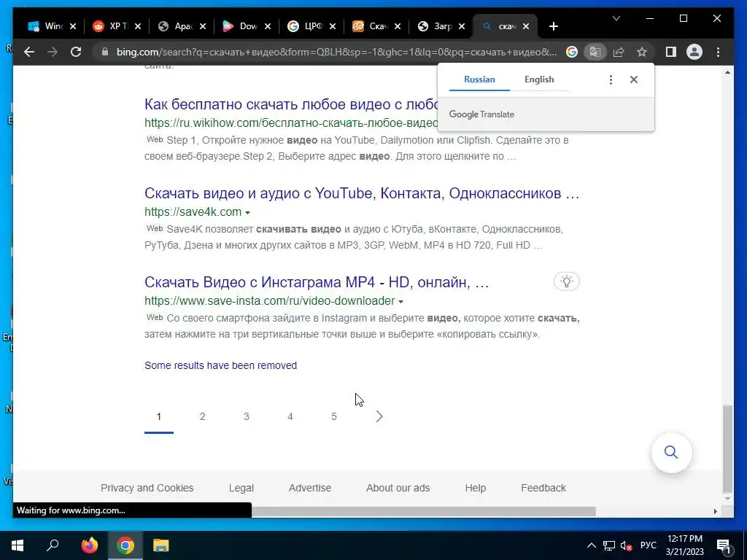The image size is (747, 560).
Task: Click the horizontal scrollbar right arrow
Action: click(715, 511)
